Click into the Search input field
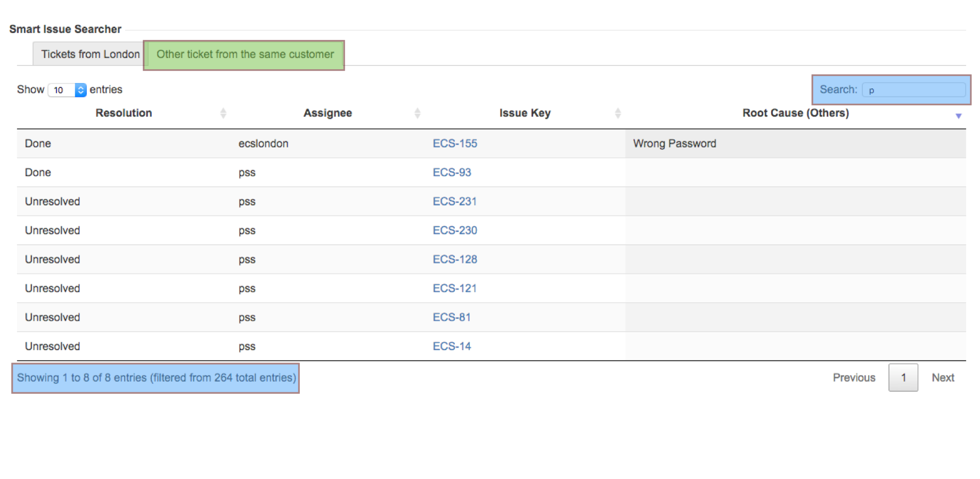This screenshot has width=980, height=479. coord(913,90)
